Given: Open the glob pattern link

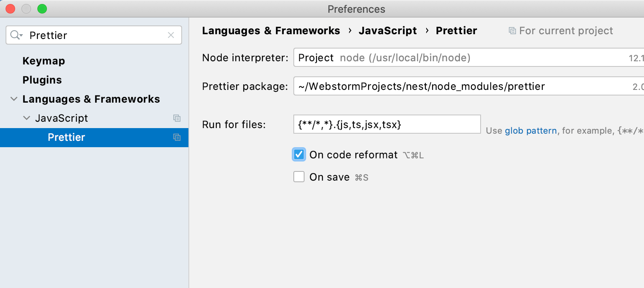Looking at the screenshot, I should pos(531,131).
